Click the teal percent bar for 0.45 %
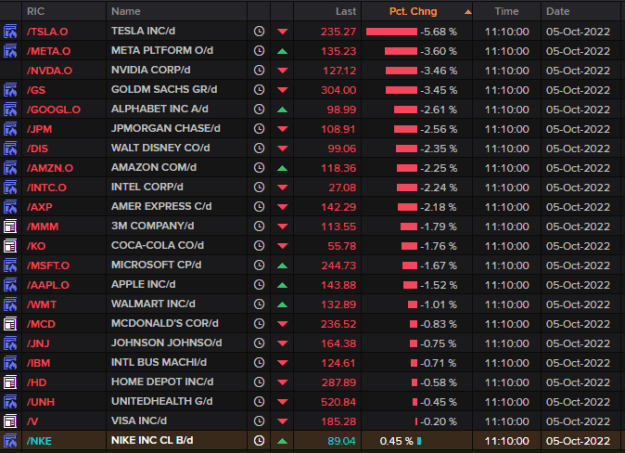625x453 pixels. (x=419, y=441)
